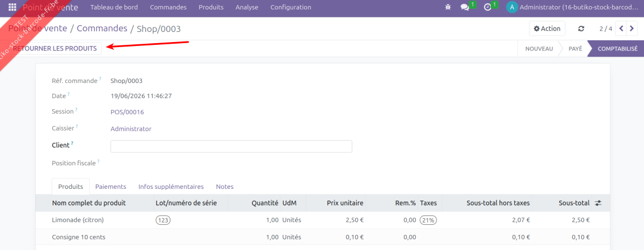The image size is (644, 250).
Task: Go to previous record arrow
Action: [x=621, y=29]
